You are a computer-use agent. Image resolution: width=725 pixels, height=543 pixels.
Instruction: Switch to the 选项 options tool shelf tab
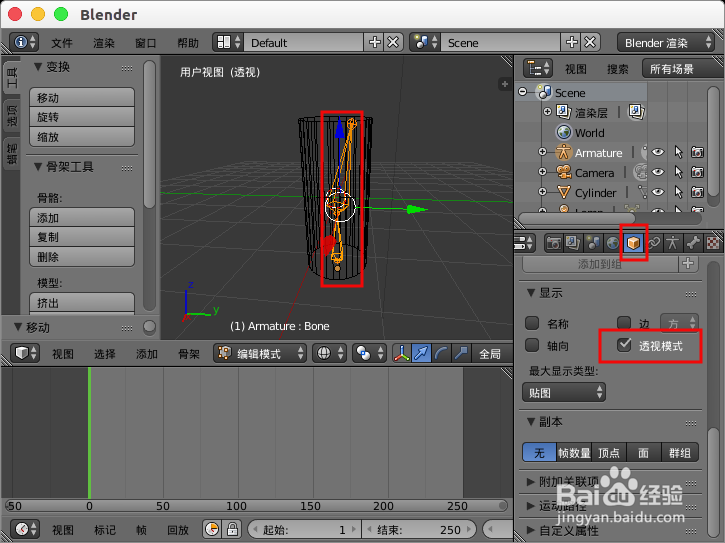[11, 115]
